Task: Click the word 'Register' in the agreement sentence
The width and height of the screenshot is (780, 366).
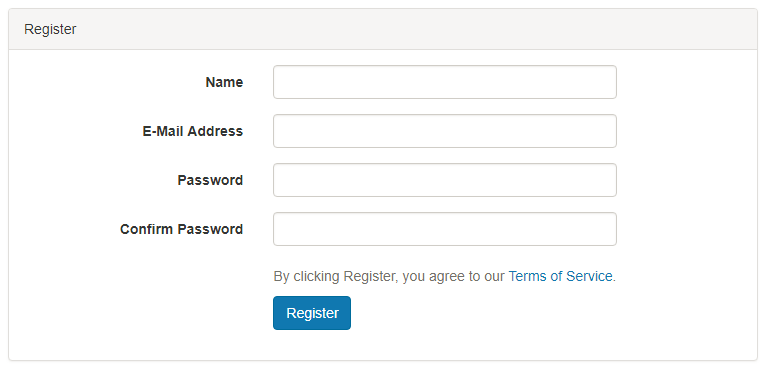Action: click(x=369, y=276)
